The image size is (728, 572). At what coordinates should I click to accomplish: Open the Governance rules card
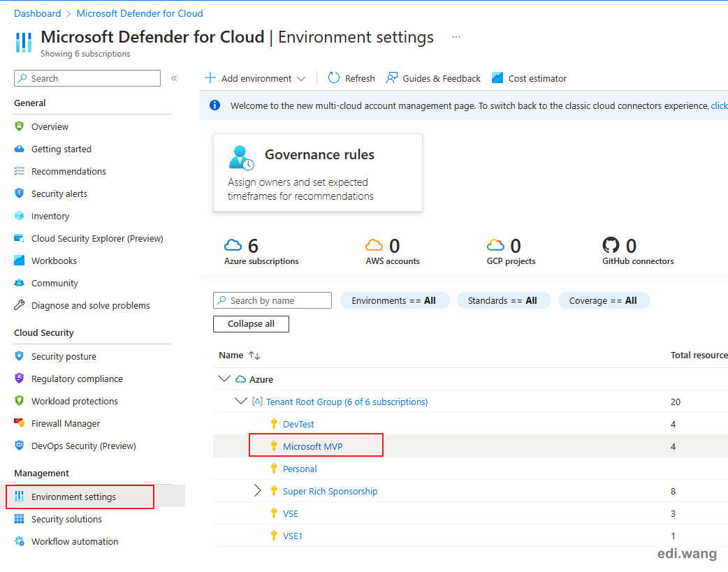tap(318, 173)
